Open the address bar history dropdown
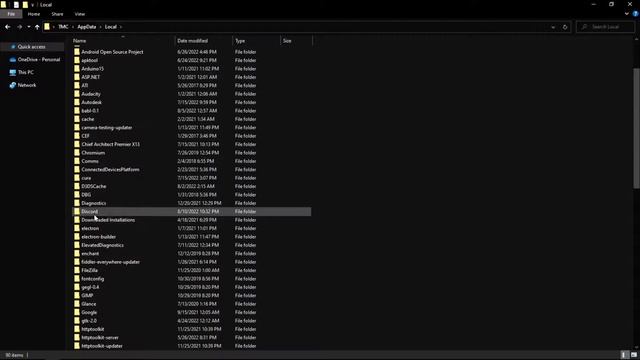Screen dimensions: 640x360 pyautogui.click(x=553, y=27)
